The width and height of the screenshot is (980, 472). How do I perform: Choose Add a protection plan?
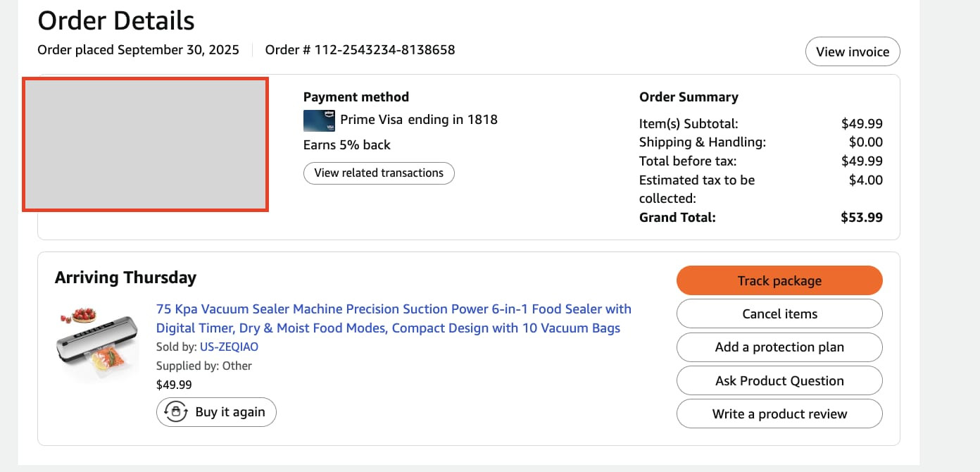[779, 347]
